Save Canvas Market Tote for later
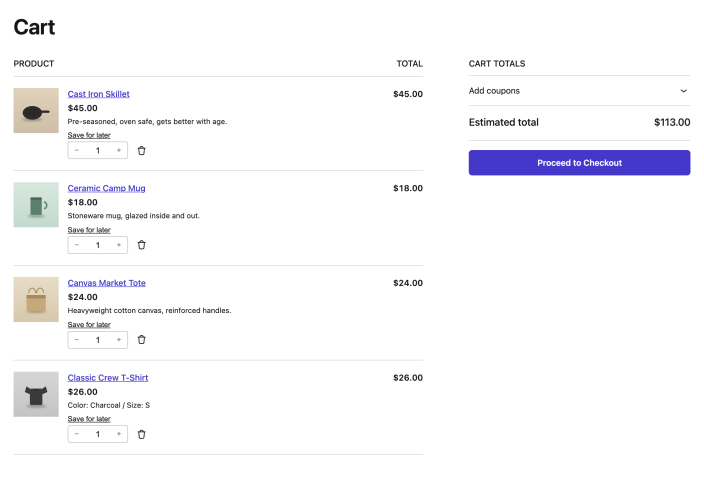 [x=89, y=324]
